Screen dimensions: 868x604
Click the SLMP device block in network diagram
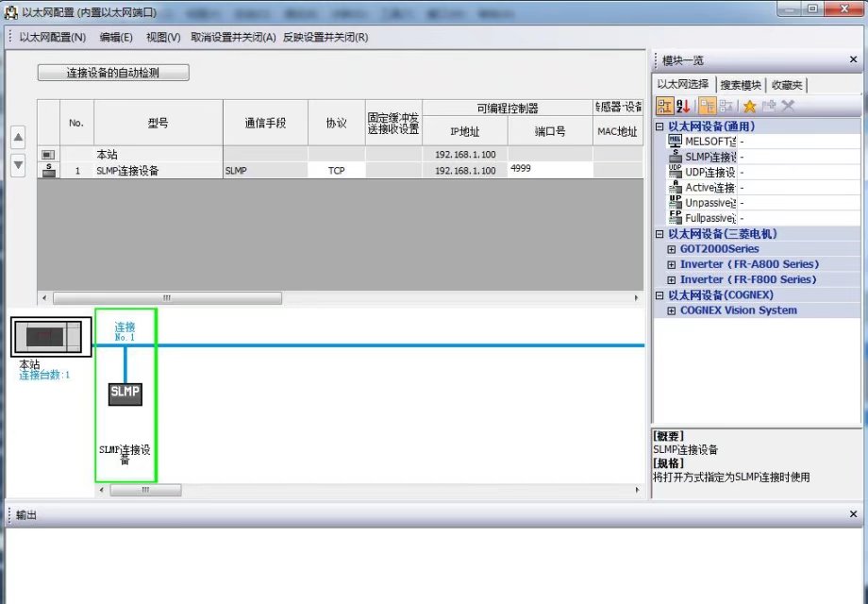coord(125,393)
